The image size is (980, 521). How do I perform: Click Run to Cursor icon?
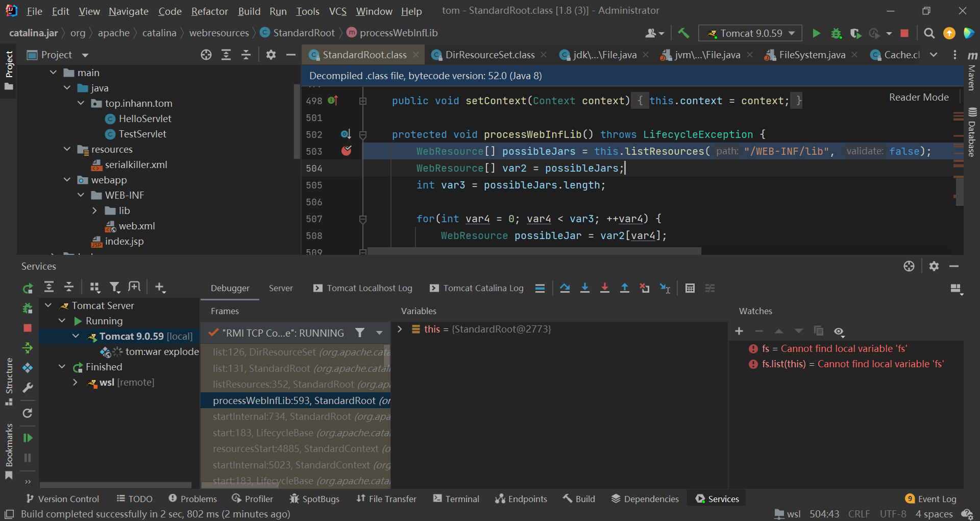click(665, 288)
